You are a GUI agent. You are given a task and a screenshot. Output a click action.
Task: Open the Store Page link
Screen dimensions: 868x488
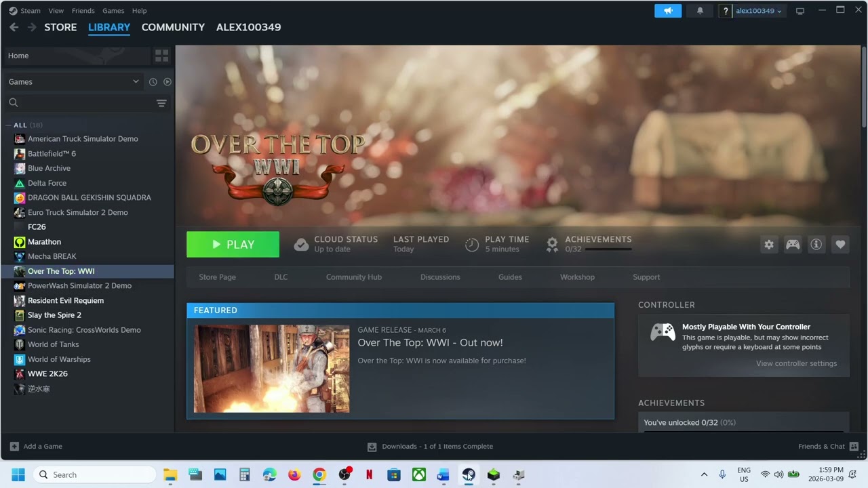218,277
